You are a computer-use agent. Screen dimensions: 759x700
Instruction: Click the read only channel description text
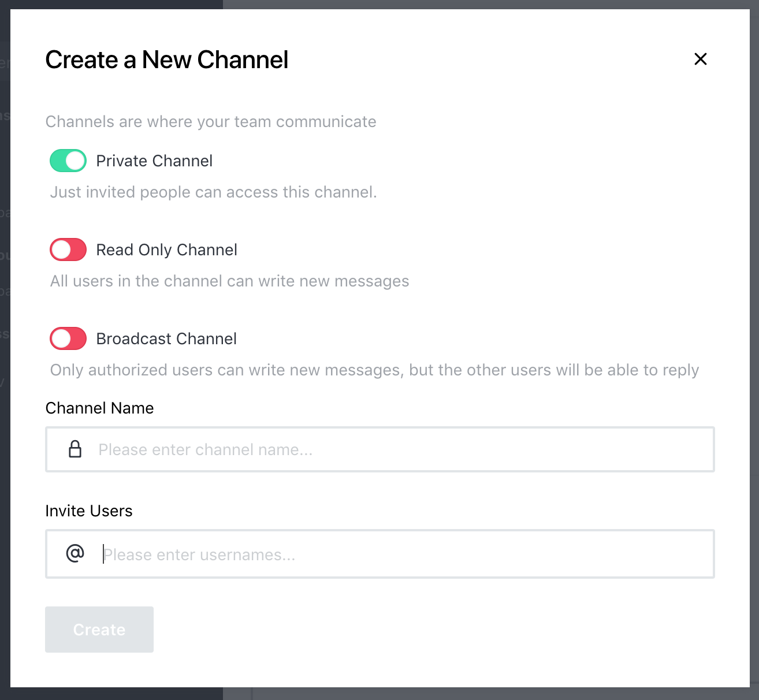click(229, 281)
